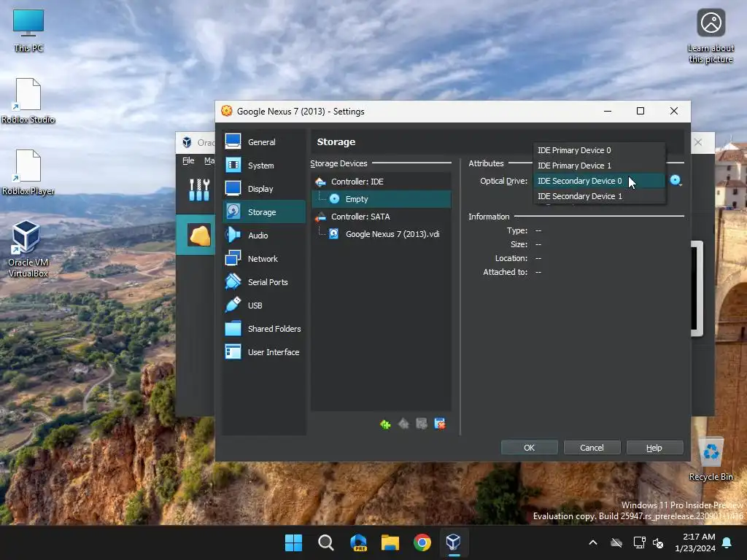
Task: Click the OK button
Action: (x=530, y=448)
